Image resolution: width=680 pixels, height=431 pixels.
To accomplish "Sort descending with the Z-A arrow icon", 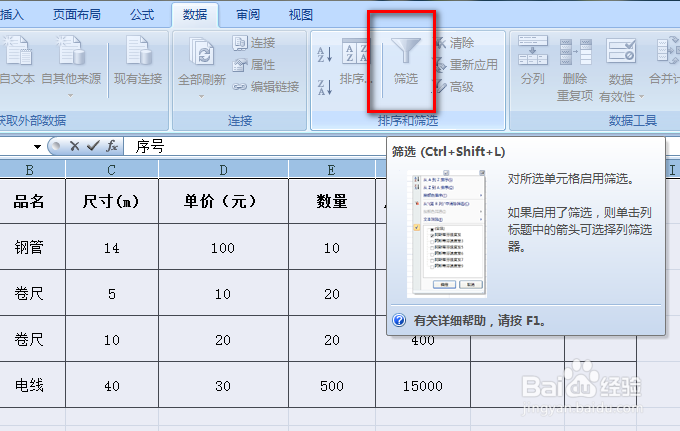I will click(x=325, y=87).
